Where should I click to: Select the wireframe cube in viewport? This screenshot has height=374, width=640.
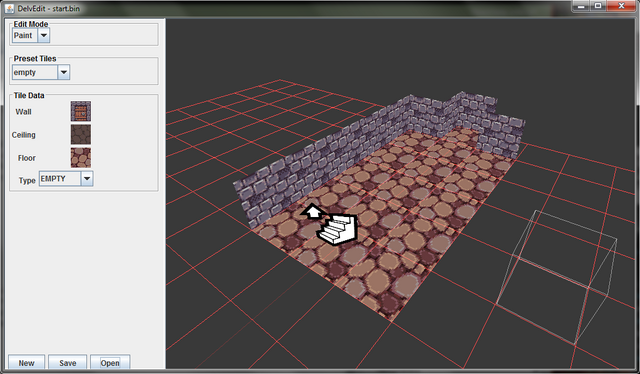coord(556,277)
